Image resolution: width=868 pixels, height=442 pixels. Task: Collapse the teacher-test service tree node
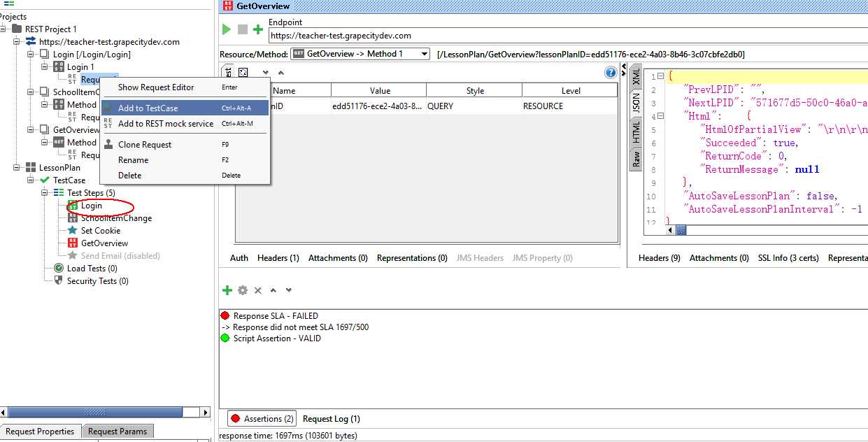(17, 42)
